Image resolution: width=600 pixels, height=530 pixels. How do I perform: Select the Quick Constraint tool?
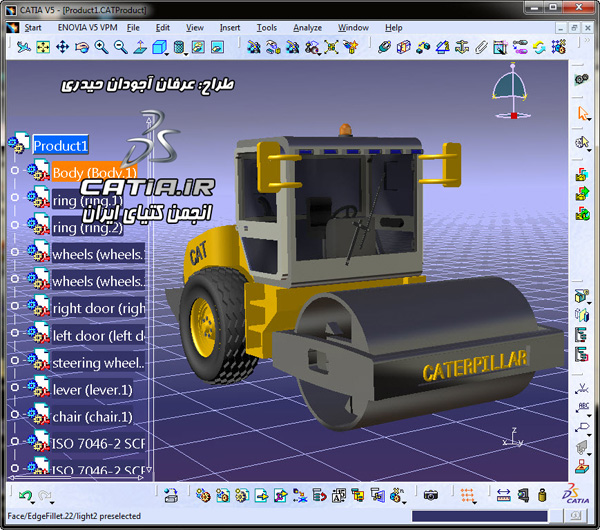pyautogui.click(x=500, y=47)
